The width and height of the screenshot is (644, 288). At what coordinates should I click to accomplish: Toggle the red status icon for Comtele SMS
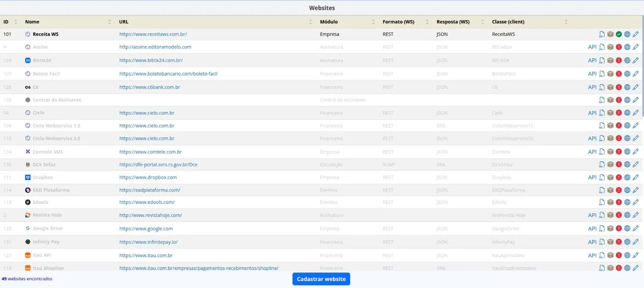619,152
